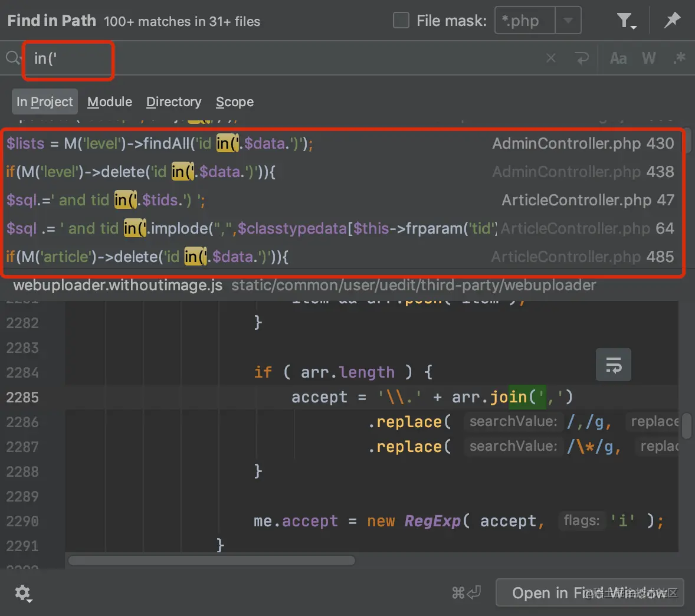Click line number 2282 in gutter

22,323
